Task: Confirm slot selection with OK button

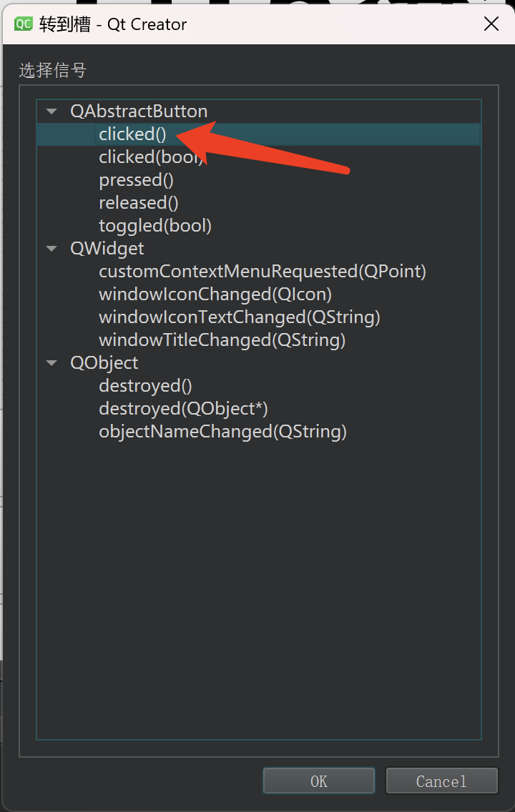Action: click(x=319, y=781)
